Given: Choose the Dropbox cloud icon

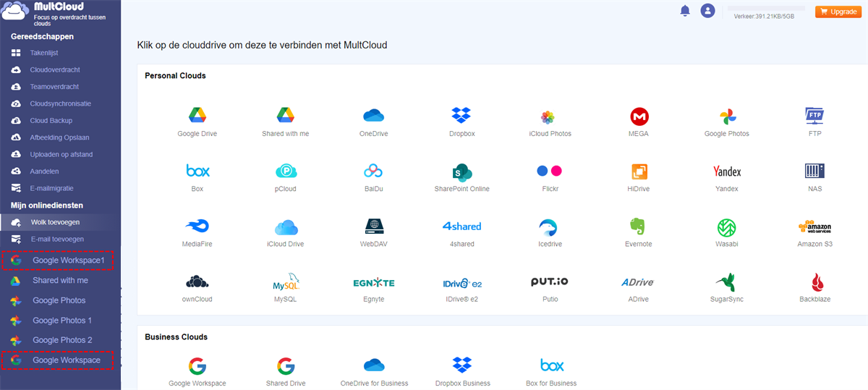Looking at the screenshot, I should point(461,115).
